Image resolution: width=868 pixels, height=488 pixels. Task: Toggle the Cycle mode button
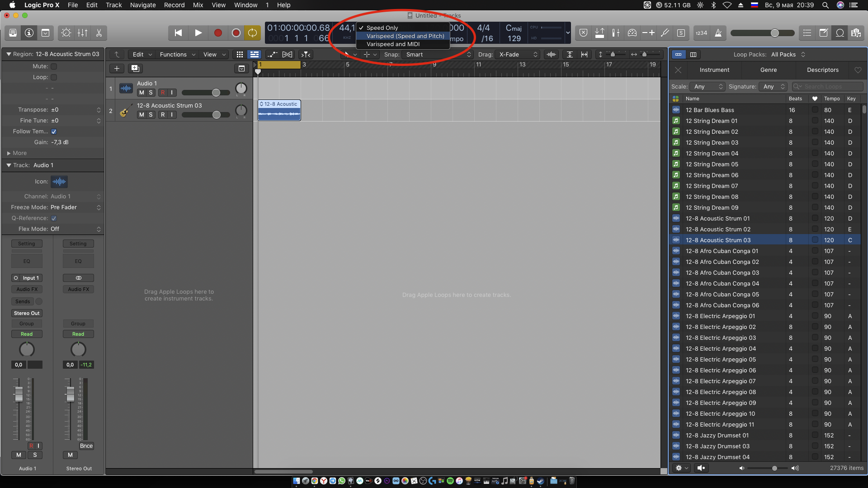(252, 33)
